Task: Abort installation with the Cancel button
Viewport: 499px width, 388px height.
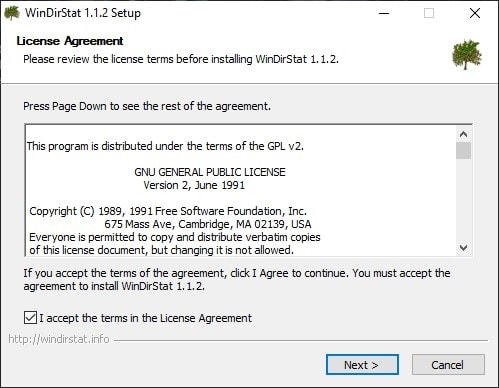Action: tap(448, 365)
